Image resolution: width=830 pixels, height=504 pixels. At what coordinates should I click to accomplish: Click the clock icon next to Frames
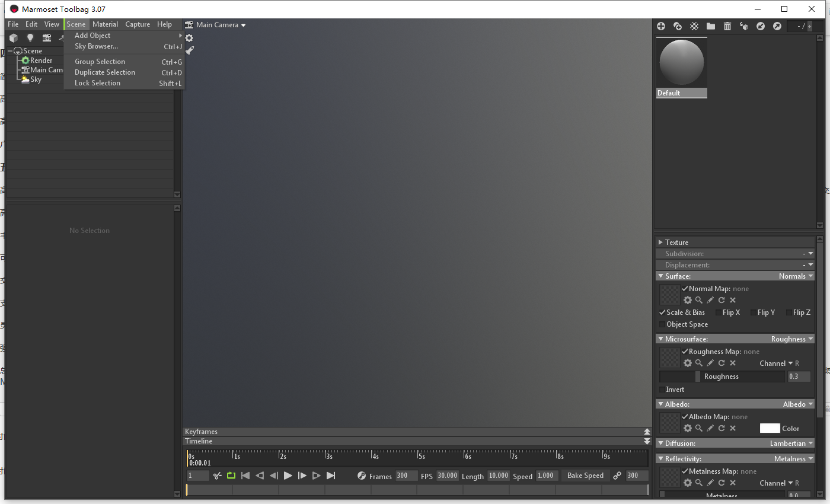(x=362, y=476)
